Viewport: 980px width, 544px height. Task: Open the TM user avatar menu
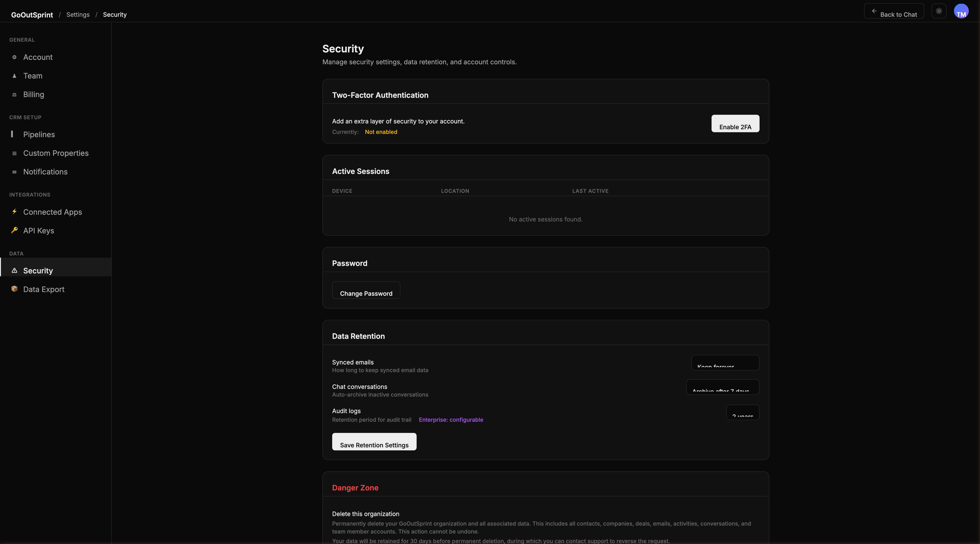coord(961,11)
